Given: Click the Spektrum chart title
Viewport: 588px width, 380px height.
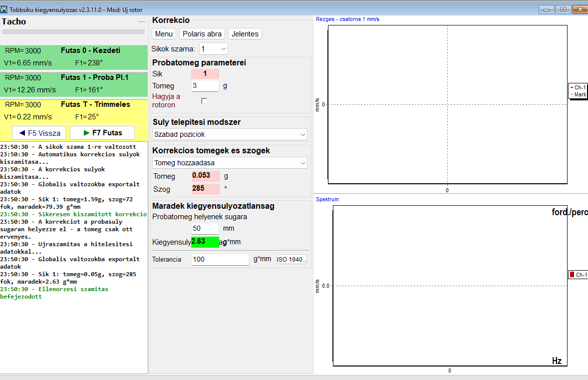Looking at the screenshot, I should (327, 199).
